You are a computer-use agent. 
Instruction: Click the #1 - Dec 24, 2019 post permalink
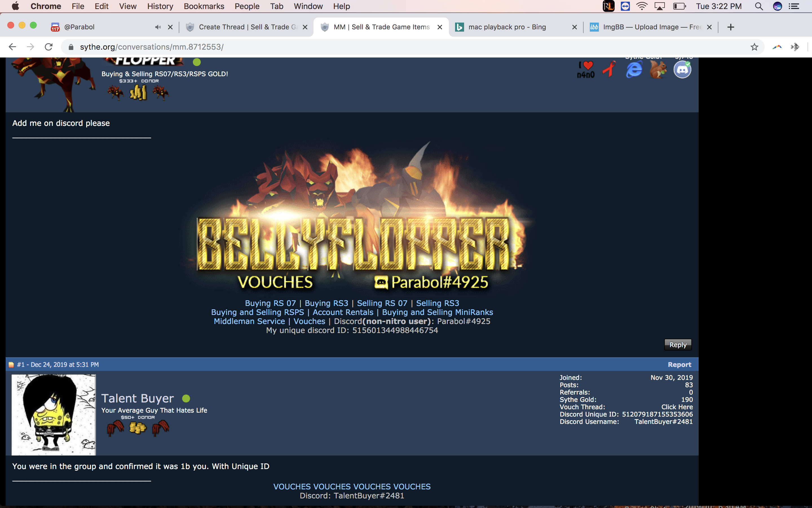click(x=58, y=365)
